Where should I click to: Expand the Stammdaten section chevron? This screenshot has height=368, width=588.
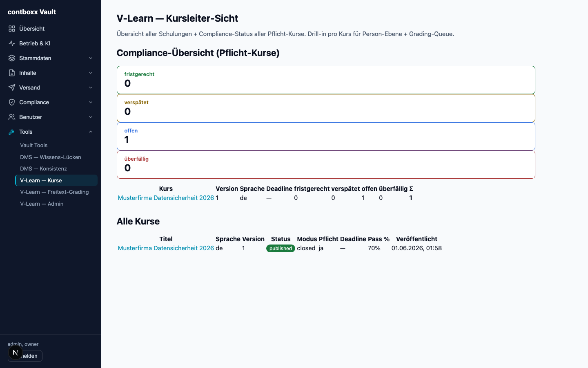click(91, 58)
